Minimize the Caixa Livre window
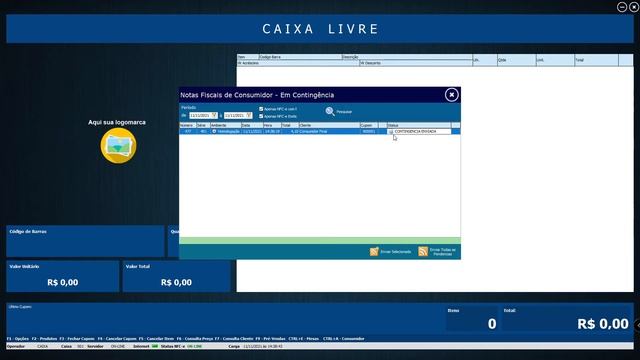 (622, 7)
